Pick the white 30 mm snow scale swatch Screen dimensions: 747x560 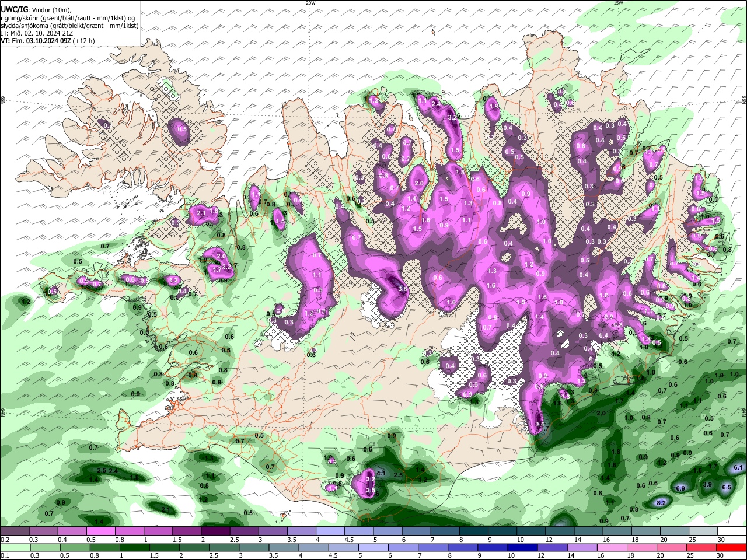coord(732,531)
